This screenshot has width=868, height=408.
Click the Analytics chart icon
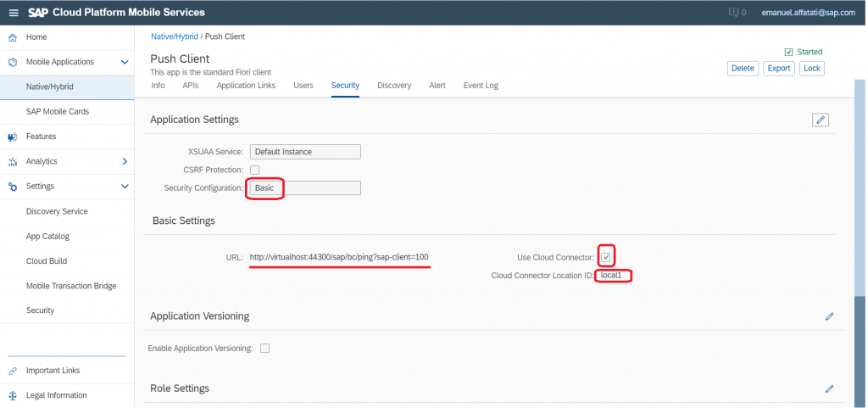(x=13, y=162)
